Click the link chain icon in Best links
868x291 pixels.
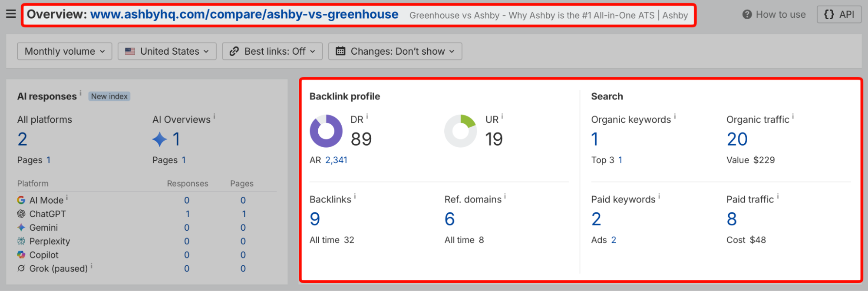pos(234,51)
